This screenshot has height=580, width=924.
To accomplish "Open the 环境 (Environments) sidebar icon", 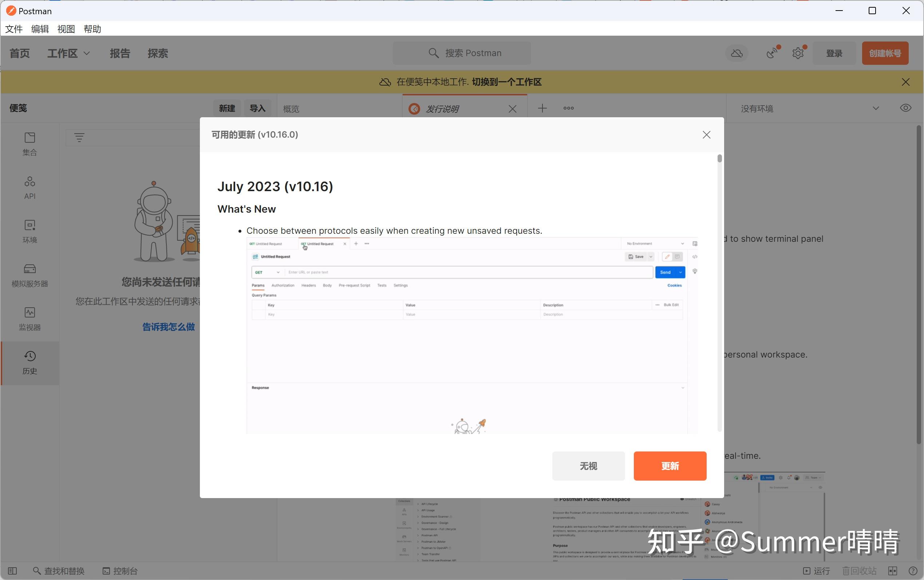I will (29, 231).
